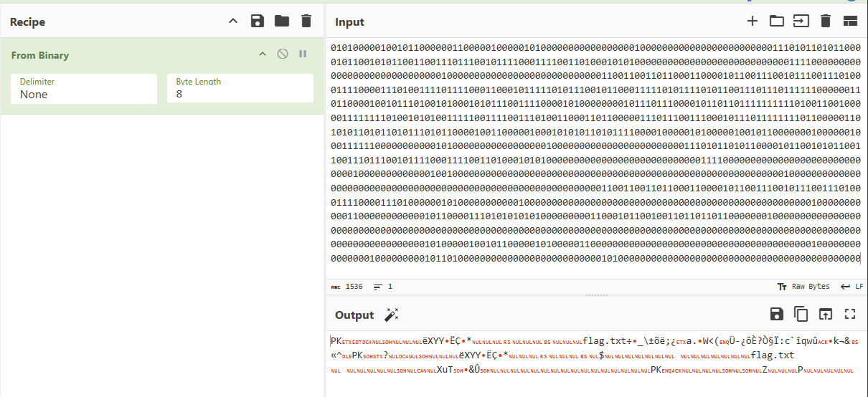Clear input and output trash icon

[825, 21]
